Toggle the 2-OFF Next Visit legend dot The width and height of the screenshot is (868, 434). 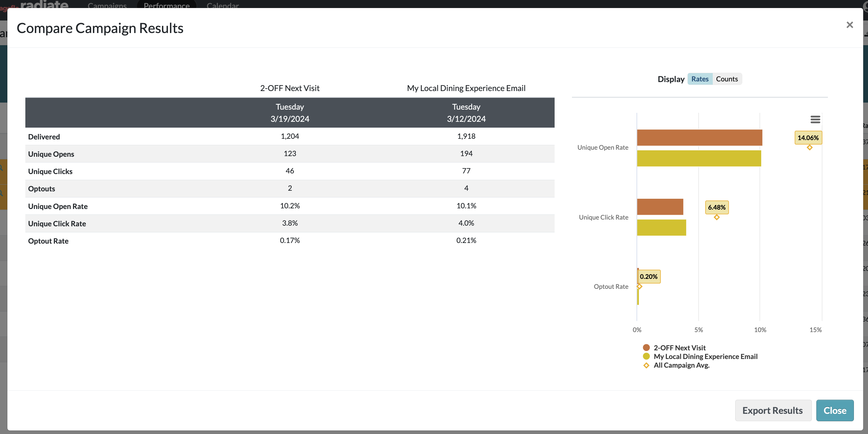646,347
